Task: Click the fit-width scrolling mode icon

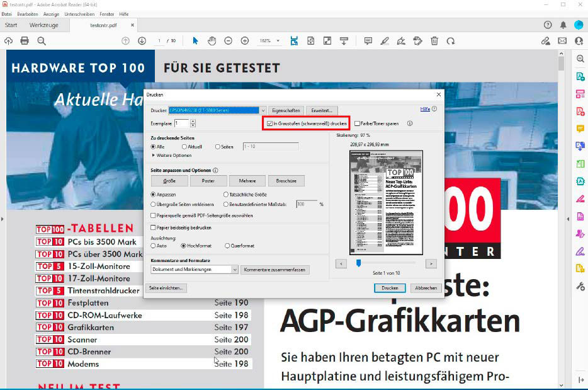Action: click(294, 41)
